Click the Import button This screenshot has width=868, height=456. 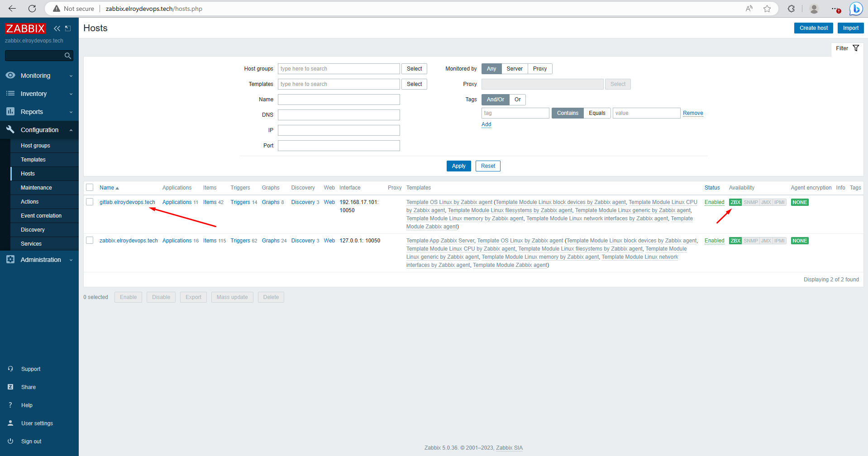coord(850,28)
